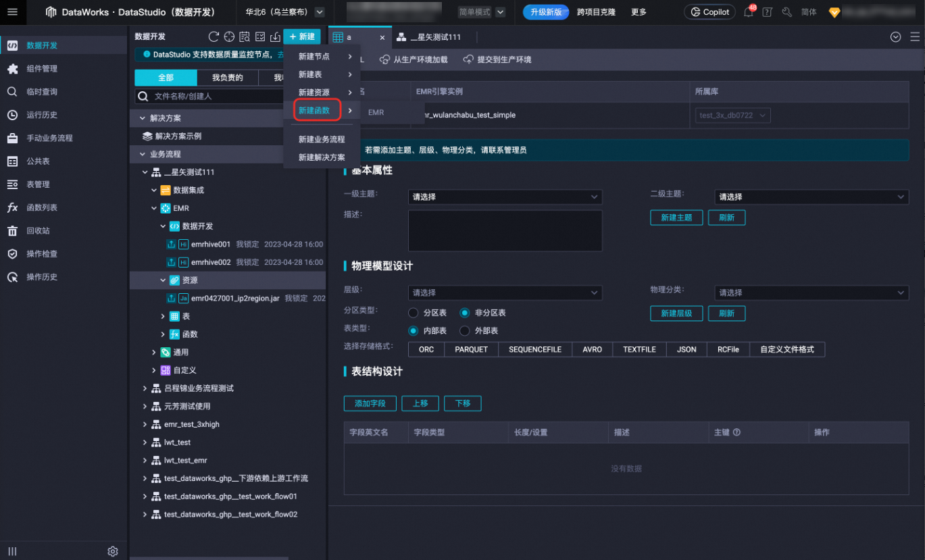Open the 层级 dropdown

[x=505, y=292]
